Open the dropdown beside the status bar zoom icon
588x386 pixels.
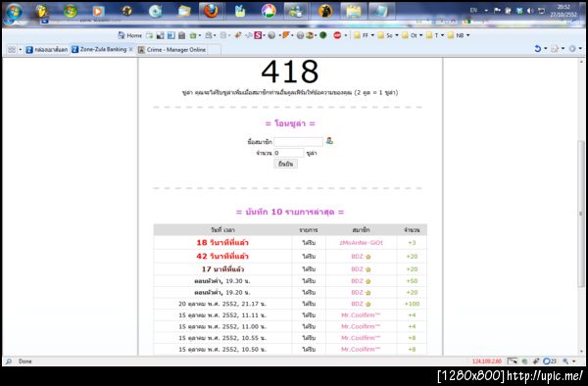pos(574,362)
